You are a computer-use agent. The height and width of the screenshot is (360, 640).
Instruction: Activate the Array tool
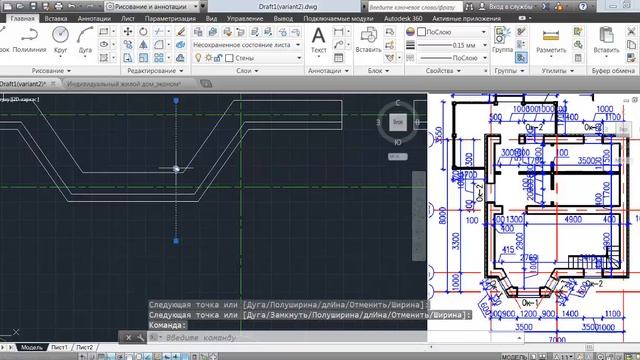tap(159, 58)
